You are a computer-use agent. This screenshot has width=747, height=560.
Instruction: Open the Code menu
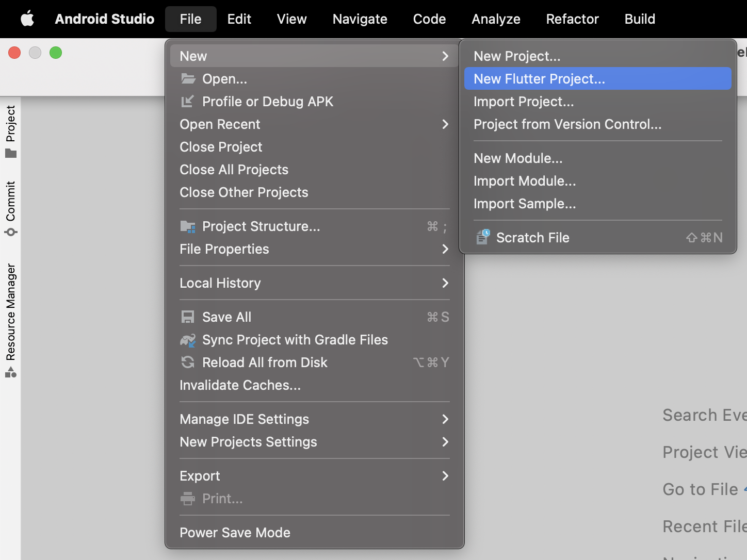(430, 19)
